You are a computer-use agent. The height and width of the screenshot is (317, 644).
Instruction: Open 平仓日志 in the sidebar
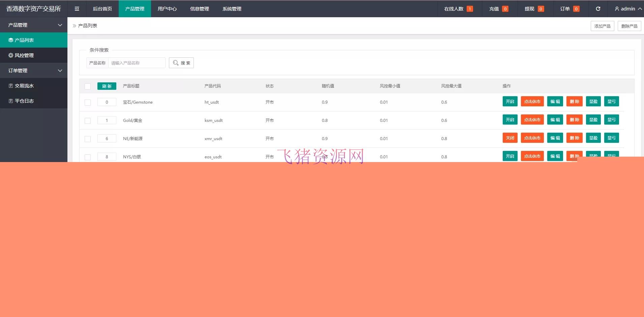tap(34, 101)
